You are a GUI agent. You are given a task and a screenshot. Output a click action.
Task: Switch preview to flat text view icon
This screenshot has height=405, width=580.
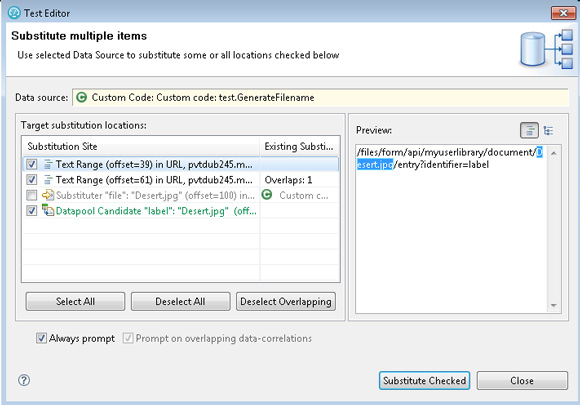[529, 130]
